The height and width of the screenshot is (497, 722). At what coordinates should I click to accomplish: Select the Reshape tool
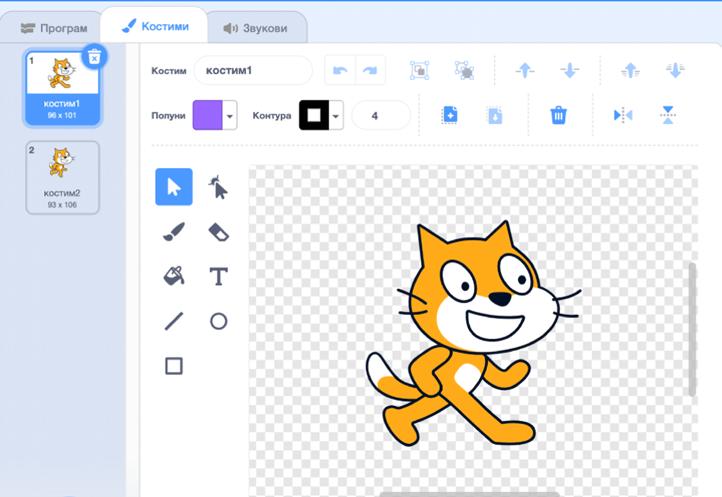[x=218, y=187]
